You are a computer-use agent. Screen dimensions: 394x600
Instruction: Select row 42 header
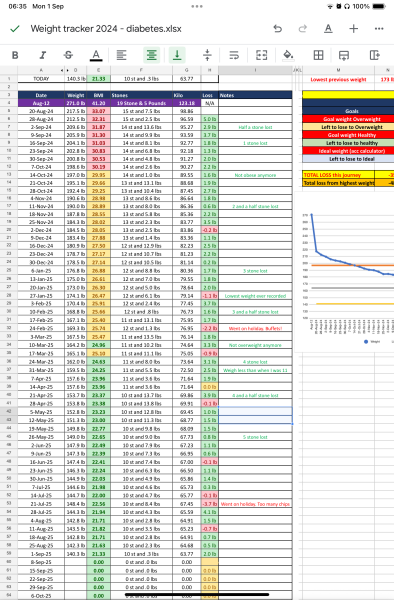9,412
